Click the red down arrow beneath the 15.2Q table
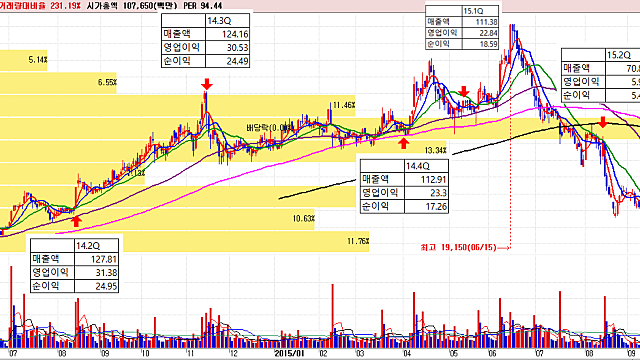Screen dimensions: 640x360 pyautogui.click(x=602, y=122)
